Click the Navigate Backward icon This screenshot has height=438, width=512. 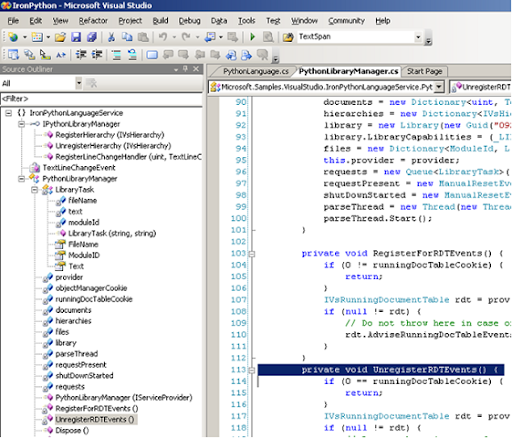click(x=210, y=37)
